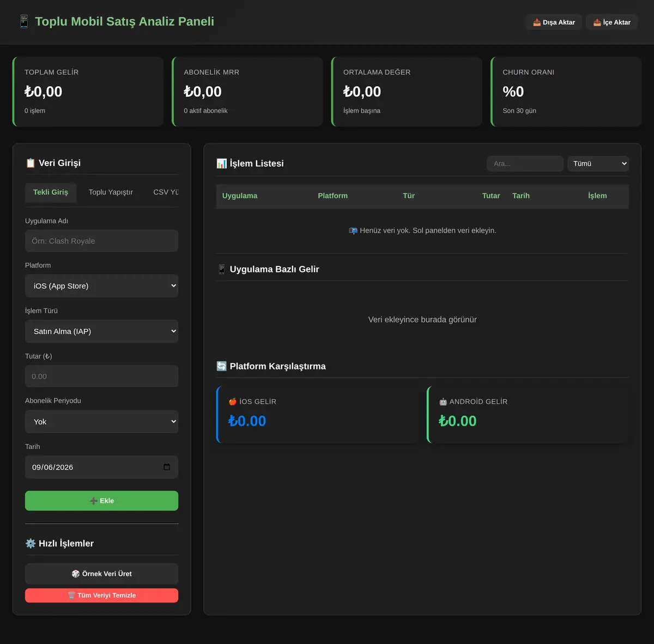The width and height of the screenshot is (654, 644).
Task: Click the robot icon on Android Gelir card
Action: pos(443,402)
